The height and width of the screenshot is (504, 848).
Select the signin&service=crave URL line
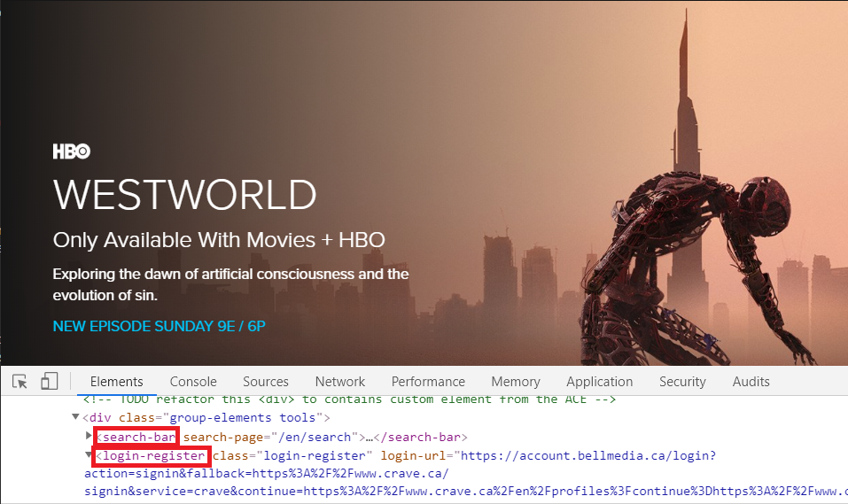pos(465,491)
